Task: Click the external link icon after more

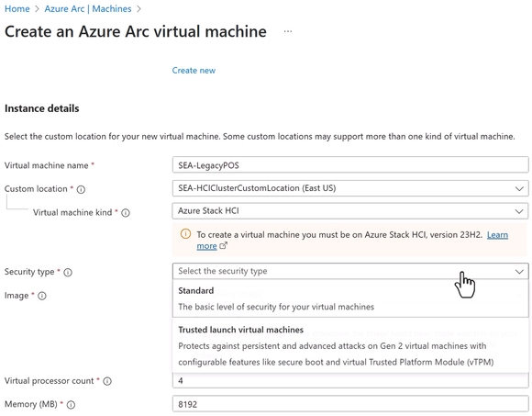Action: click(223, 245)
